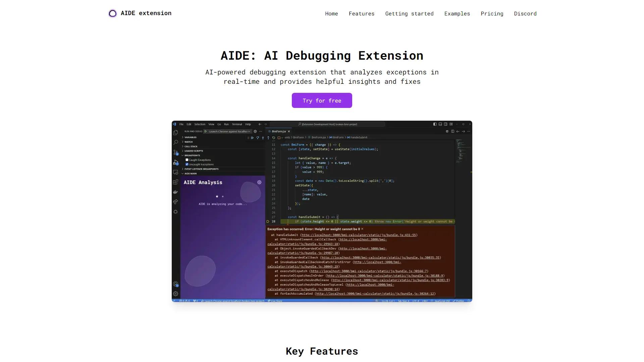The width and height of the screenshot is (644, 362).
Task: Click the debug Stop square icon
Action: click(x=279, y=138)
